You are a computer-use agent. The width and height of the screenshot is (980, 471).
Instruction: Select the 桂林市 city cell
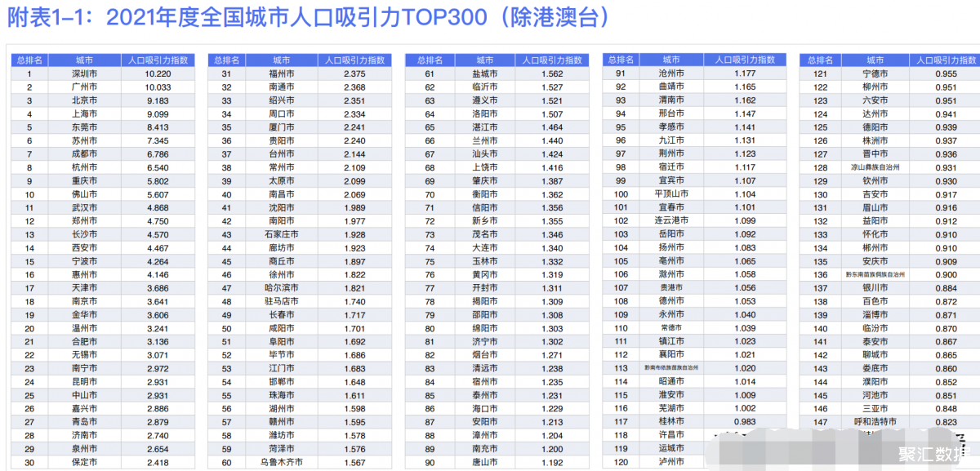coord(671,422)
